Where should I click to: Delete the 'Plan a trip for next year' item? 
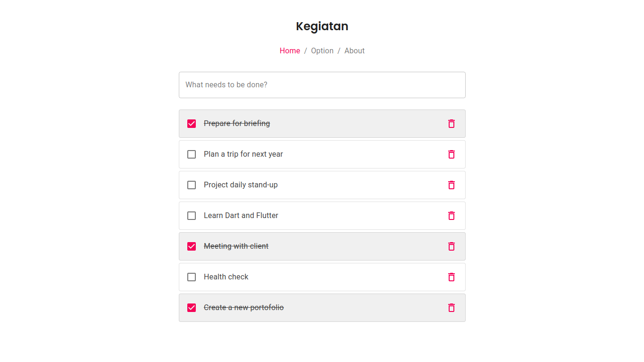click(452, 154)
